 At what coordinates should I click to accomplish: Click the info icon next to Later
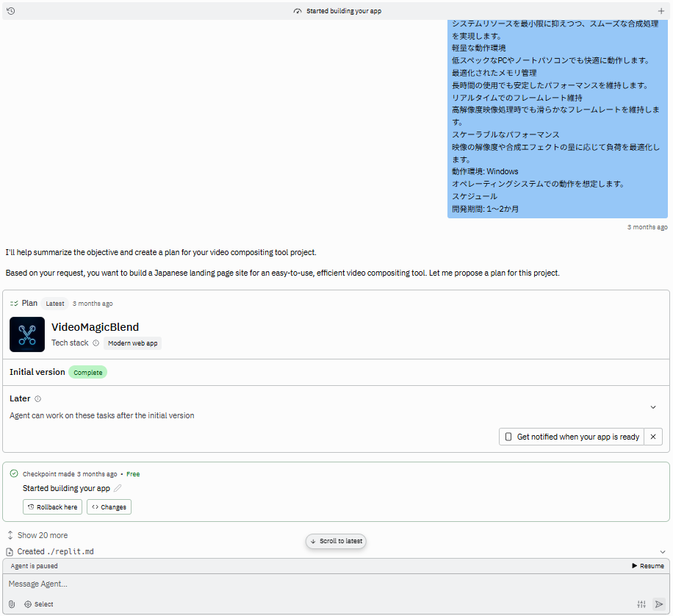37,399
